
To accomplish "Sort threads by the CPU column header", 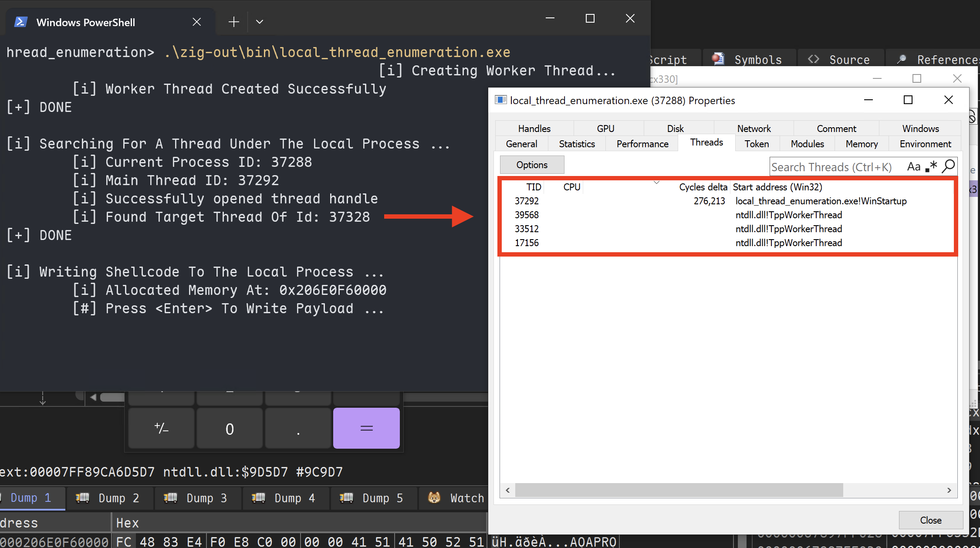I will tap(571, 187).
